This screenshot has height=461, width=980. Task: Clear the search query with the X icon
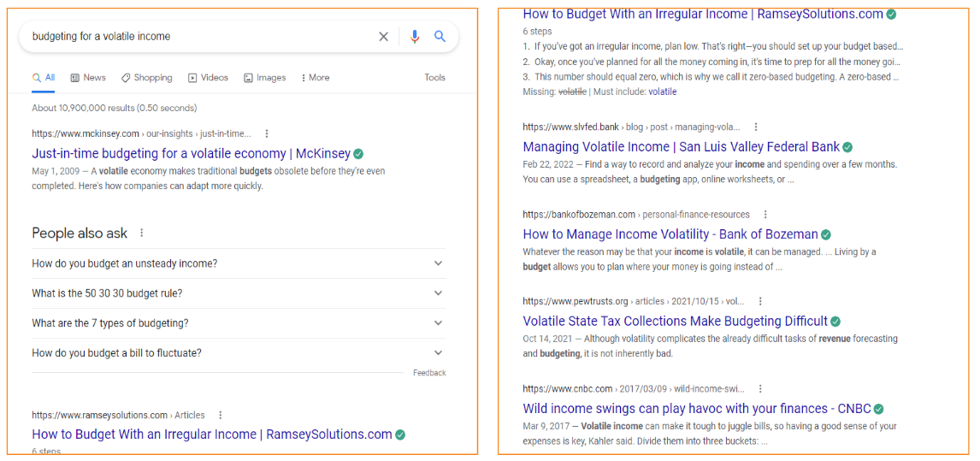[384, 37]
